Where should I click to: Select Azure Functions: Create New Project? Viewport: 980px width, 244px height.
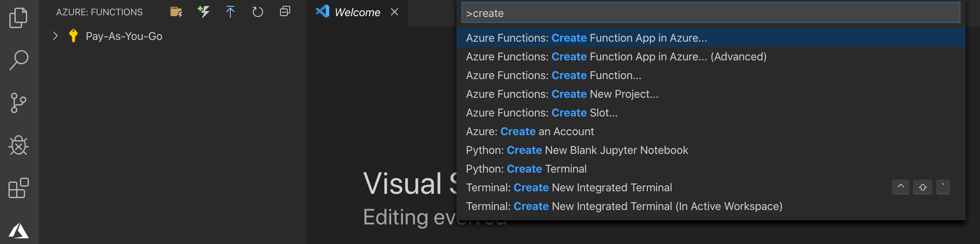click(x=562, y=94)
